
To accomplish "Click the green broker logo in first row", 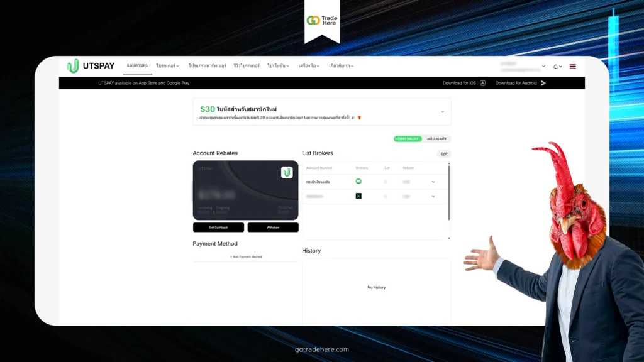I will tap(358, 181).
